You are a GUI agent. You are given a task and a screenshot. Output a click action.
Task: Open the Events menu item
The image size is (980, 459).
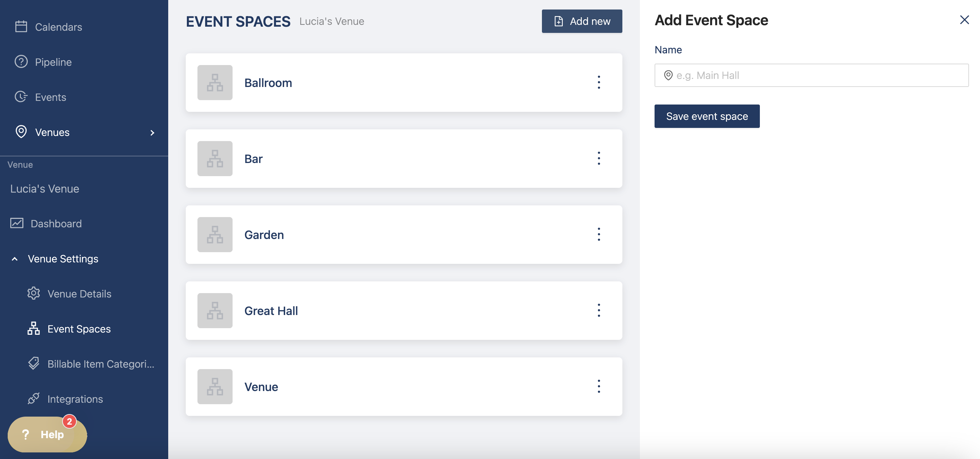tap(50, 97)
